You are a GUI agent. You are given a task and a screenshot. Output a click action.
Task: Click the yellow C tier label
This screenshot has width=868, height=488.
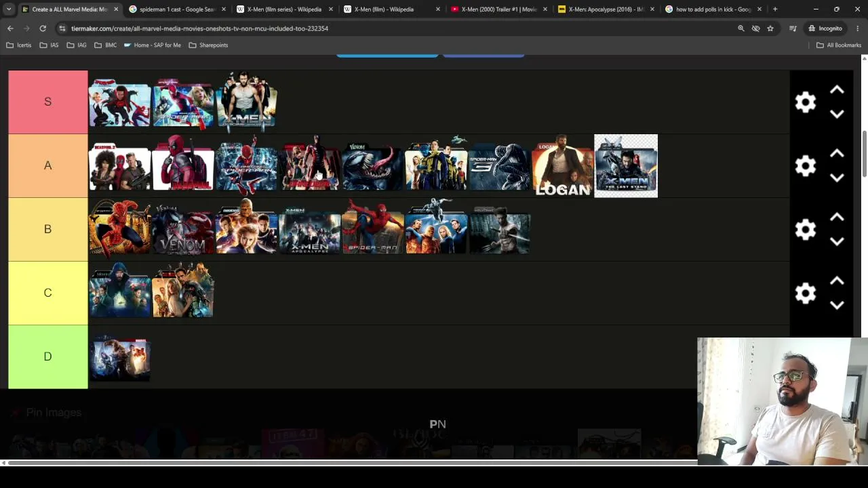pyautogui.click(x=48, y=293)
